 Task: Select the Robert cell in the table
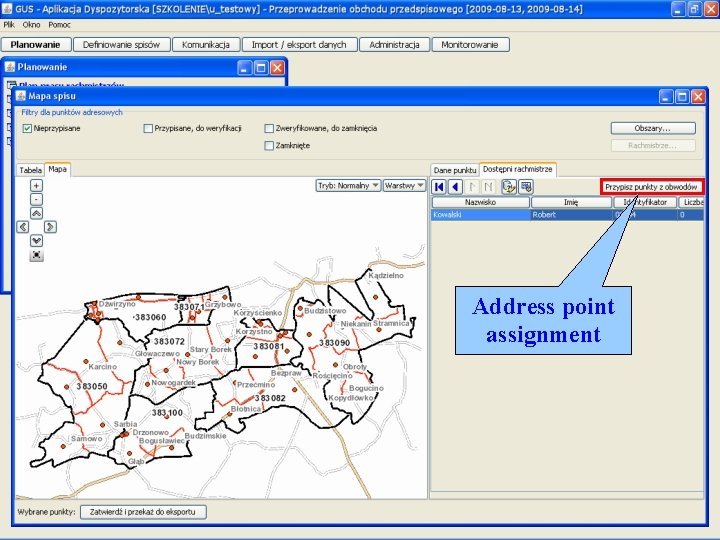[x=572, y=215]
